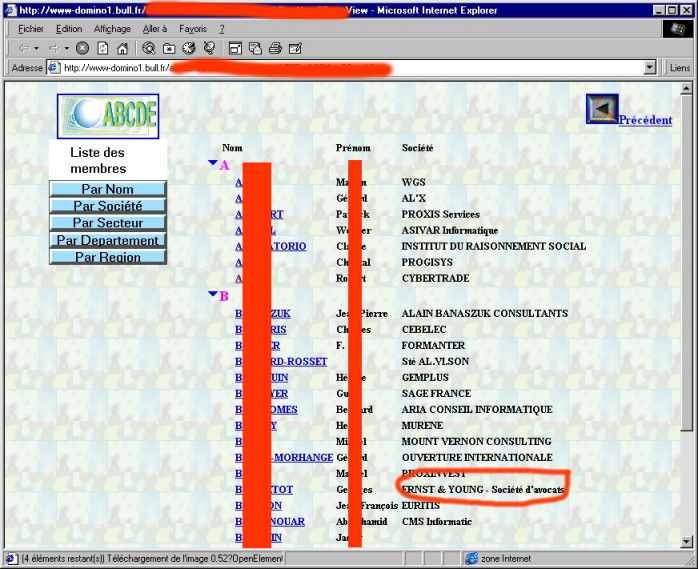This screenshot has height=569, width=698.
Task: Stop page loading with the Stop icon
Action: coord(82,48)
